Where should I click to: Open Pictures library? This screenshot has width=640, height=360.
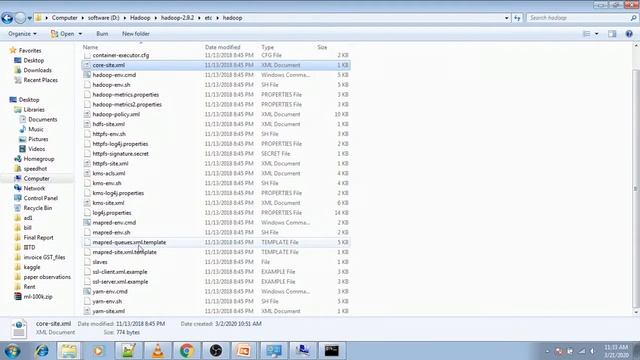38,139
